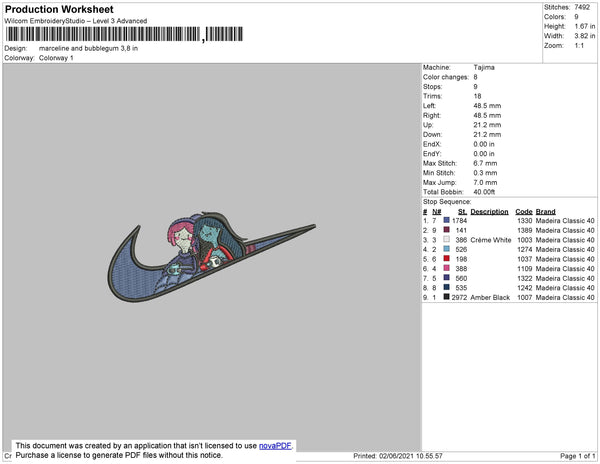Click code 1330 in the stop sequence

click(525, 221)
